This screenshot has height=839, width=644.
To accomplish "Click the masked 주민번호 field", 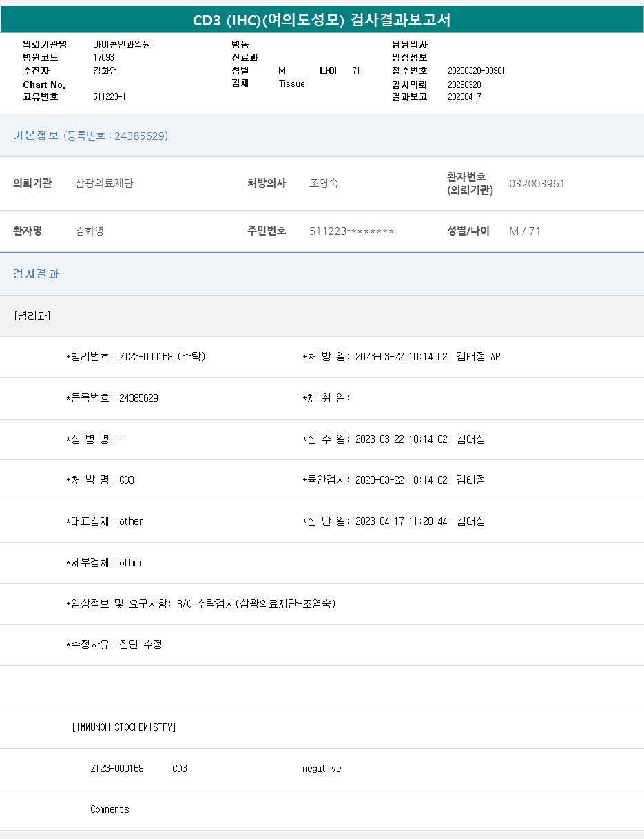I will coord(351,231).
